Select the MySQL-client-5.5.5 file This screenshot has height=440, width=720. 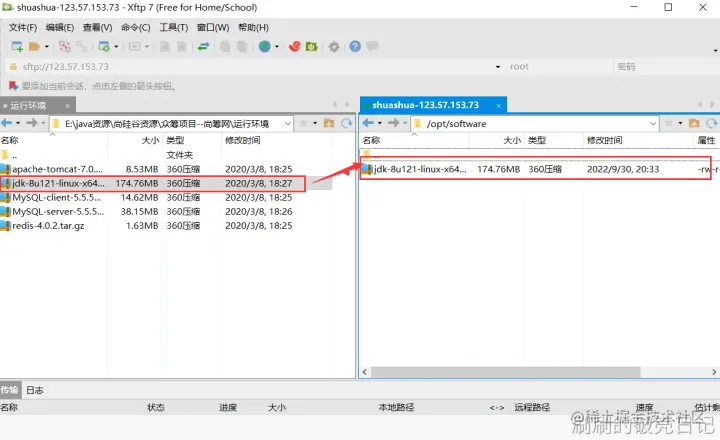tap(165, 197)
